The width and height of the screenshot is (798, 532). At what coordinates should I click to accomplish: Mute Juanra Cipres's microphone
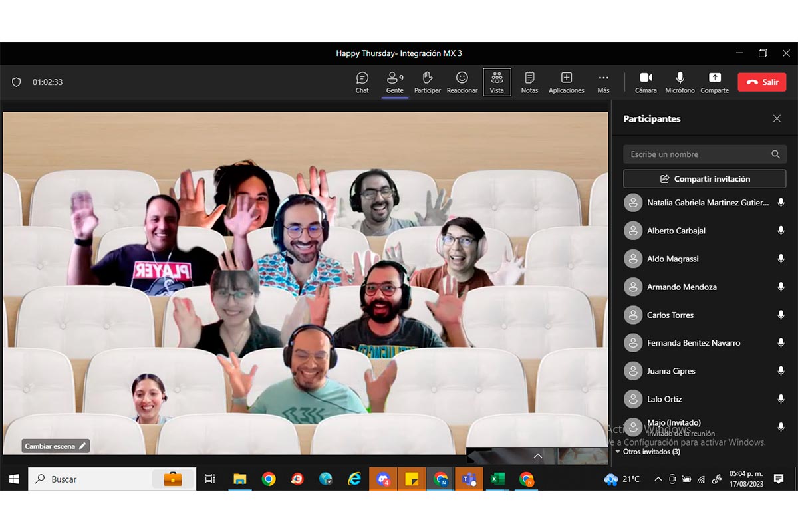coord(781,371)
